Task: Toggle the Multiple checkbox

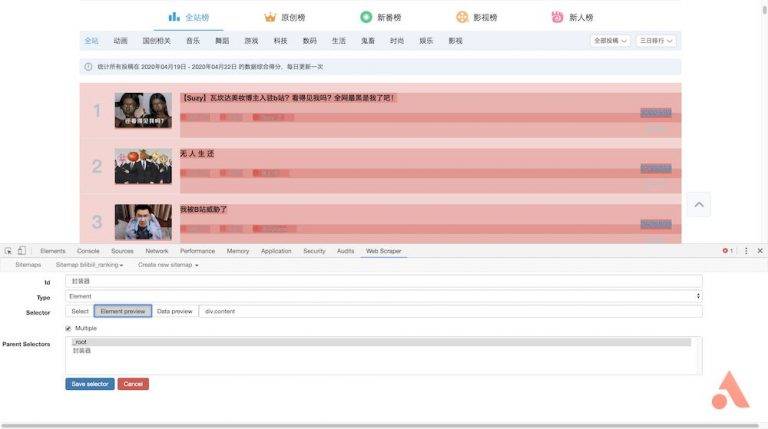Action: [x=68, y=328]
